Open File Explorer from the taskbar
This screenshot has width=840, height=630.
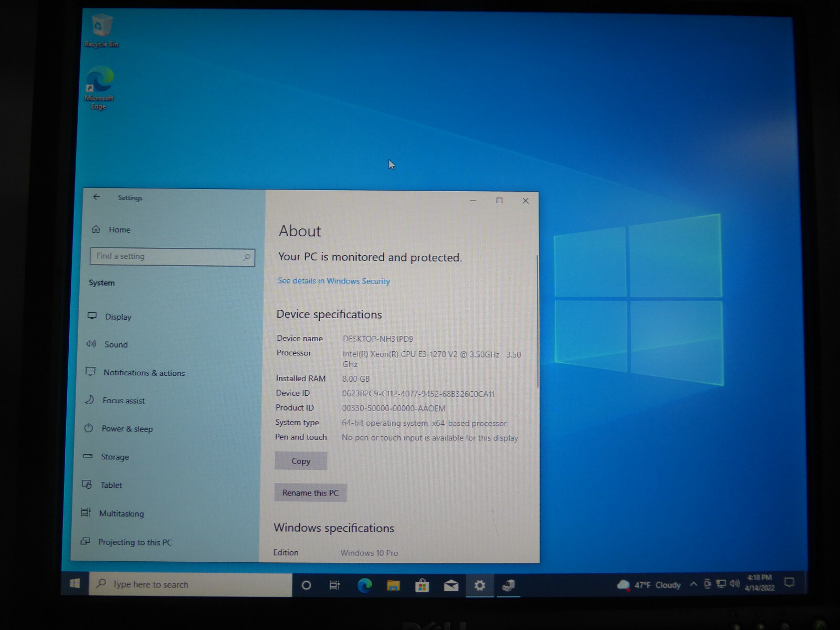coord(393,585)
